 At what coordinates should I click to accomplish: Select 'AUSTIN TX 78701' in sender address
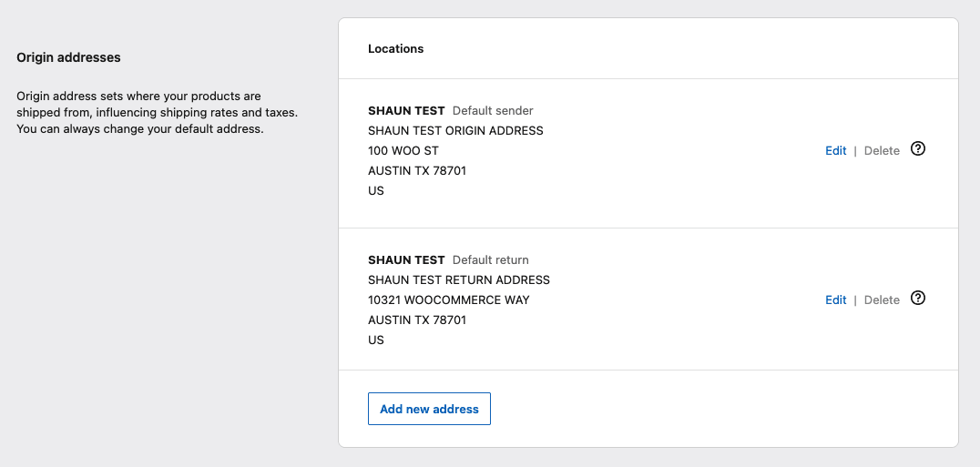417,170
